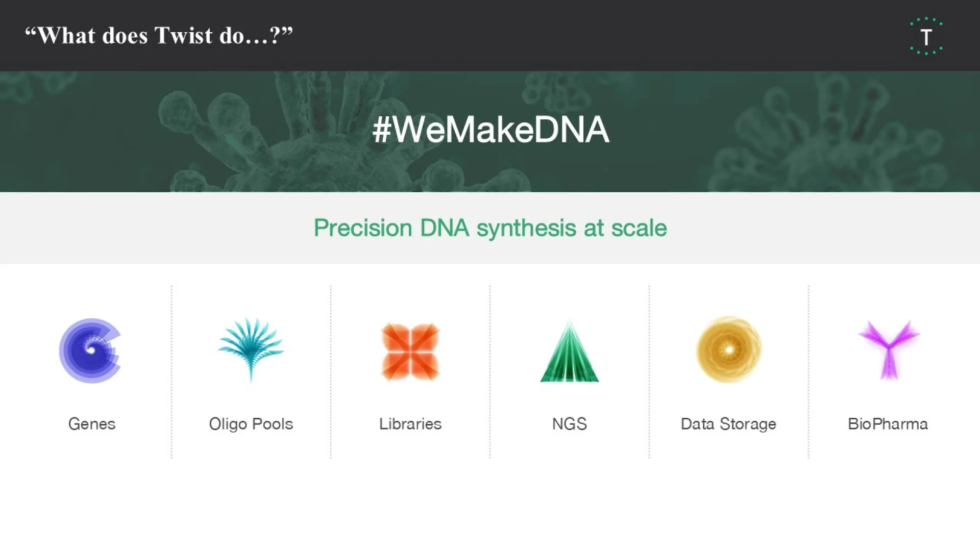The height and width of the screenshot is (551, 980).
Task: Click the dotted divider between Genes and Oligo Pools
Action: click(x=171, y=372)
